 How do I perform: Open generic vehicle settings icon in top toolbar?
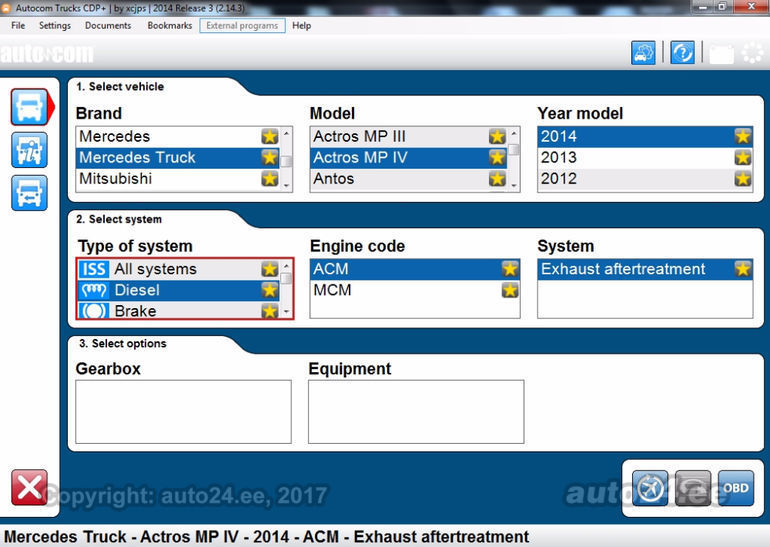point(643,53)
